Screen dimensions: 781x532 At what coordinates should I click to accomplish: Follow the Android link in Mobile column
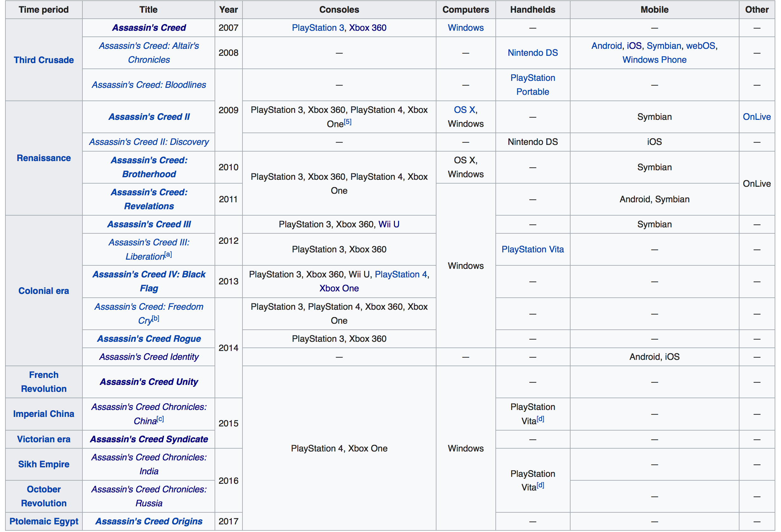607,46
